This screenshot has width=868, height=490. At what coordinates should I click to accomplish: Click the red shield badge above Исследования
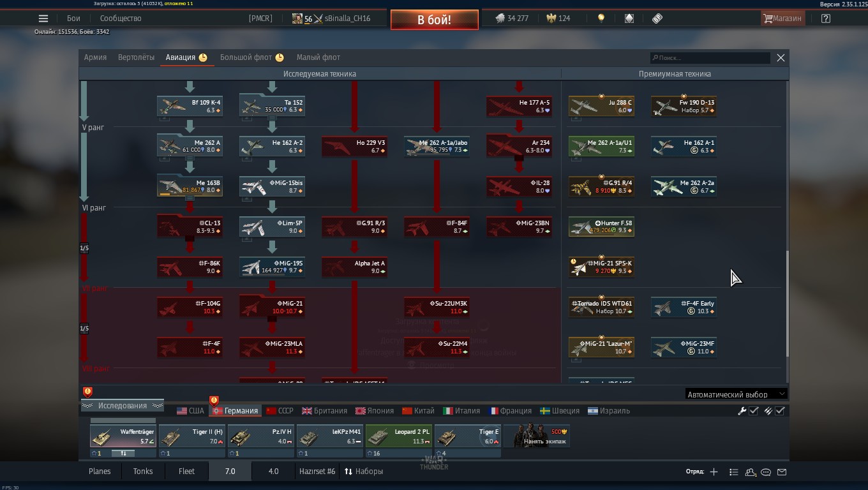click(87, 392)
